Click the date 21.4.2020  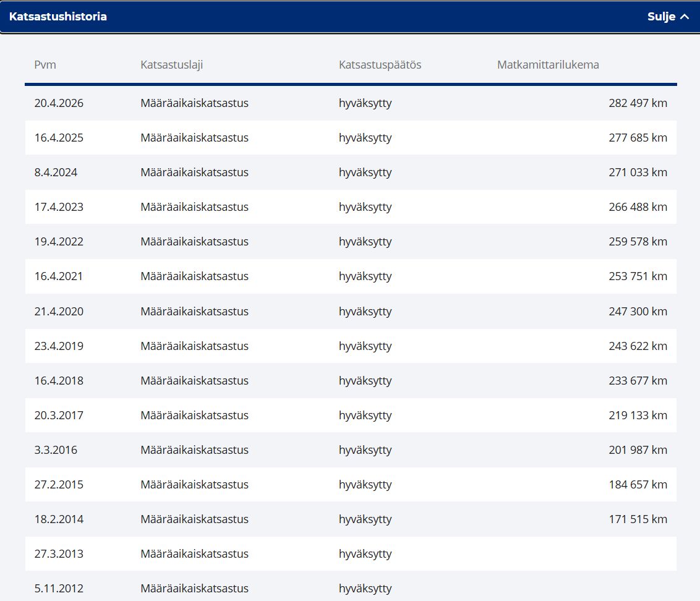pyautogui.click(x=59, y=311)
